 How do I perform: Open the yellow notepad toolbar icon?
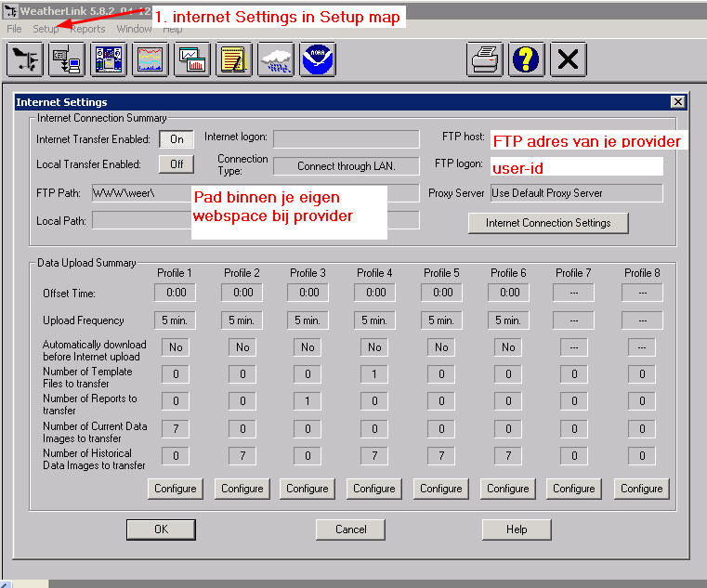(x=235, y=59)
